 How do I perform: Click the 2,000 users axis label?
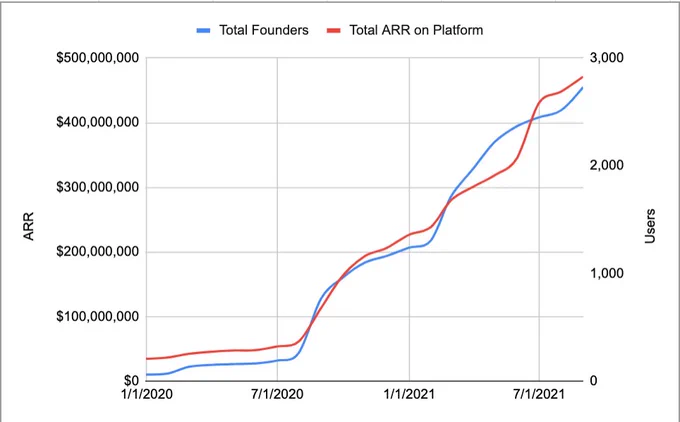[606, 165]
